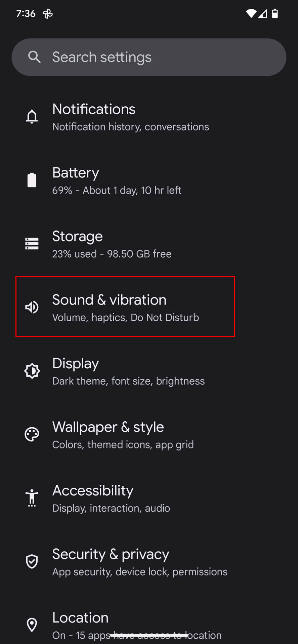Tap the Wallpaper & style palette icon

32,434
